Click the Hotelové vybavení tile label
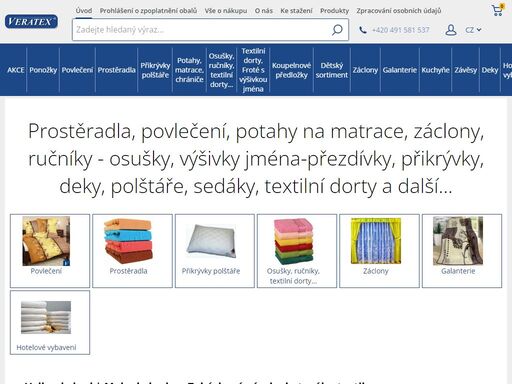This screenshot has width=512, height=384. pyautogui.click(x=46, y=348)
